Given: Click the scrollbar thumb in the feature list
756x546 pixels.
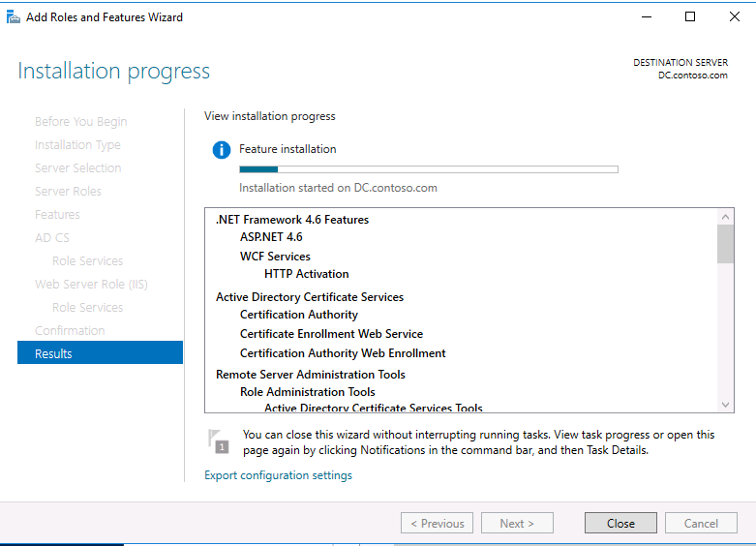Looking at the screenshot, I should click(x=725, y=243).
